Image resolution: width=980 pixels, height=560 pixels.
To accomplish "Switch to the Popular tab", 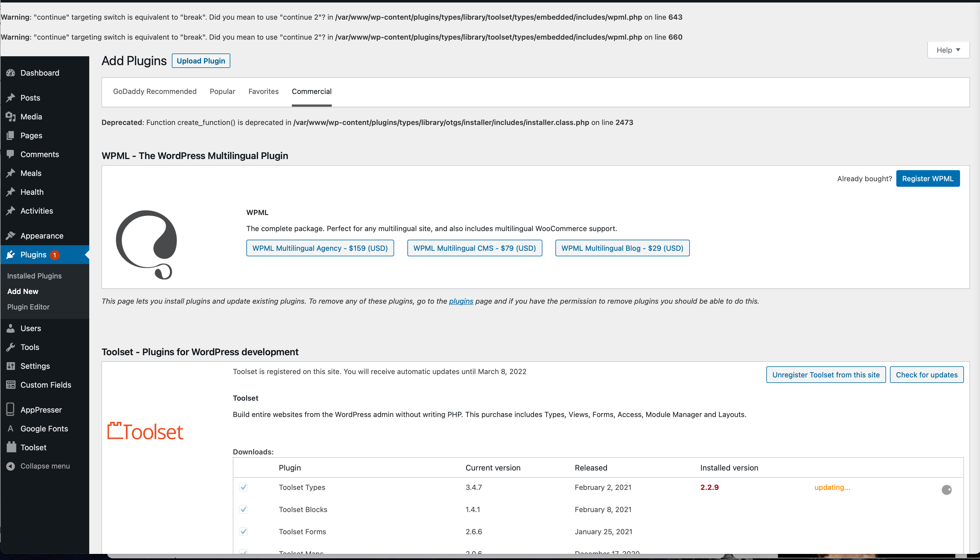I will [x=222, y=91].
